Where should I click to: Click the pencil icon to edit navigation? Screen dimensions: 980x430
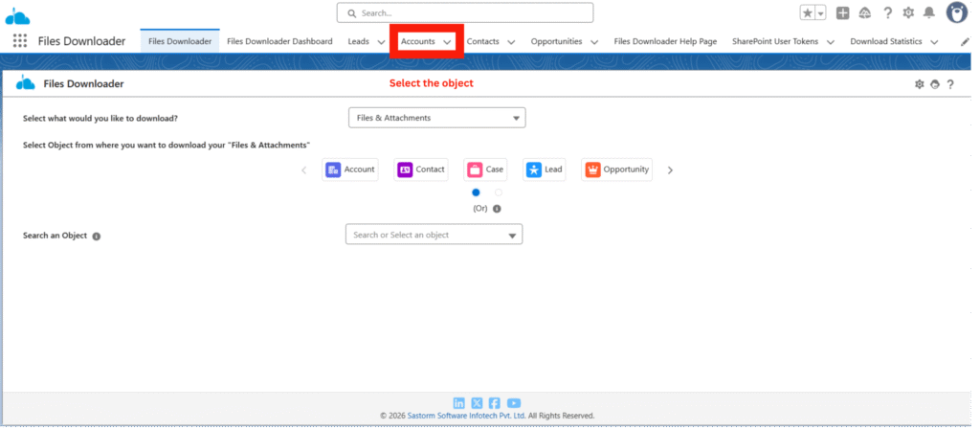(965, 42)
